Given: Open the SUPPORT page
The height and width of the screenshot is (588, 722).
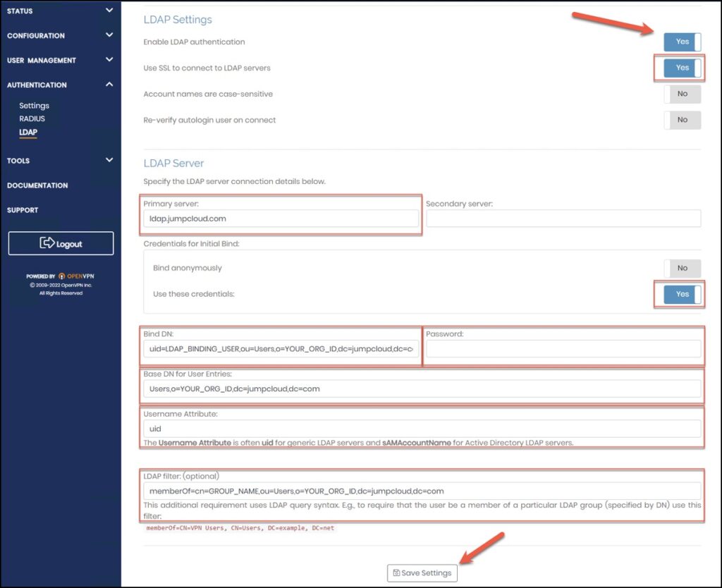Looking at the screenshot, I should pos(22,209).
